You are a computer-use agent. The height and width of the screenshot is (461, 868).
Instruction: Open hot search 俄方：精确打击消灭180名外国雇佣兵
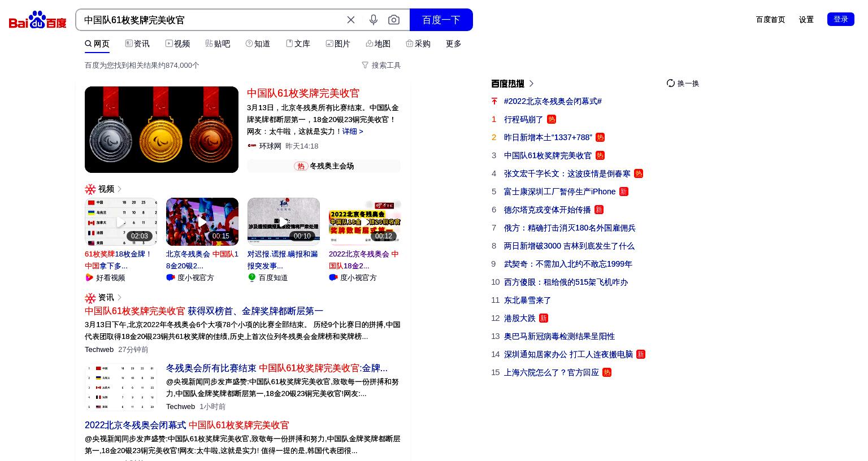click(570, 228)
